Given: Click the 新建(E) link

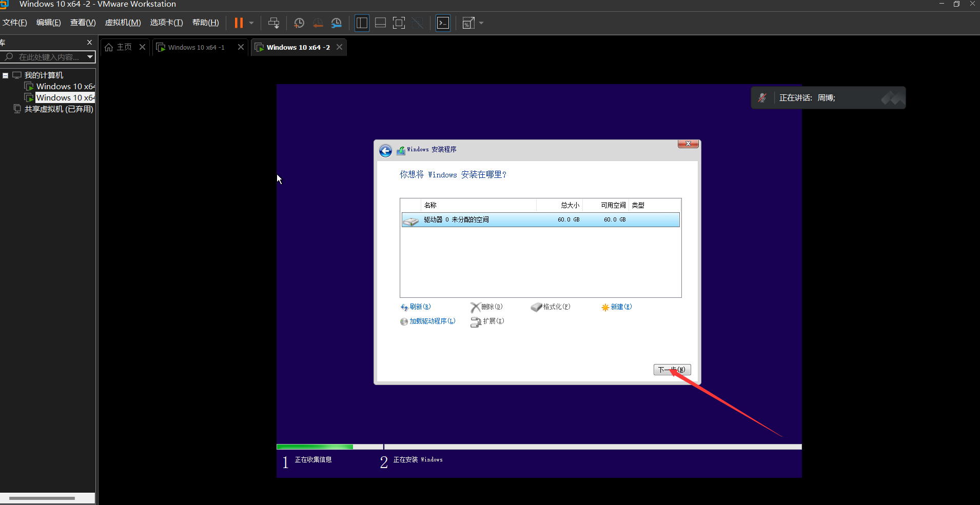Looking at the screenshot, I should [x=617, y=307].
